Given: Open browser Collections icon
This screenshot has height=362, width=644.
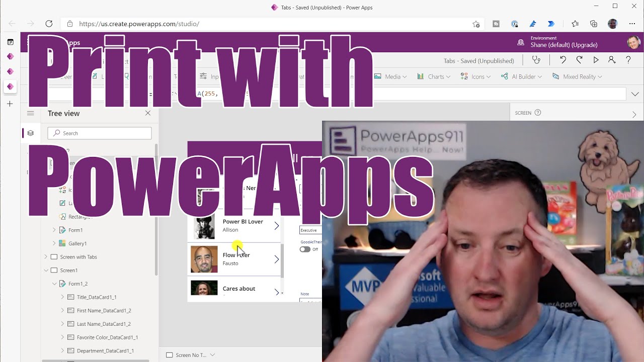Looking at the screenshot, I should pos(594,24).
